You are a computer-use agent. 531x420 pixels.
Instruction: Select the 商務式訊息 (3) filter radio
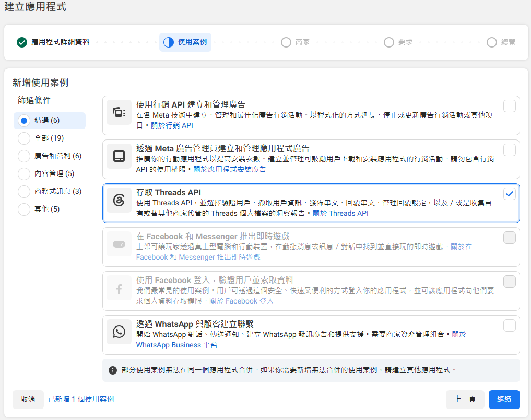24,191
